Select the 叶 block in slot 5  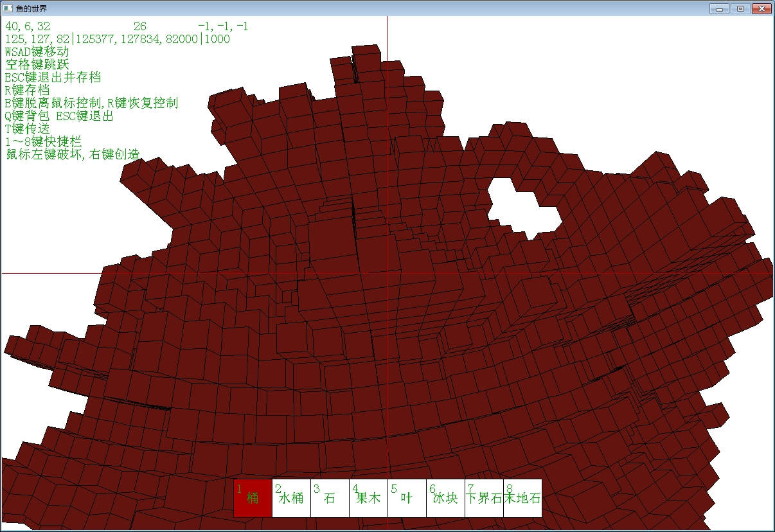[x=407, y=498]
